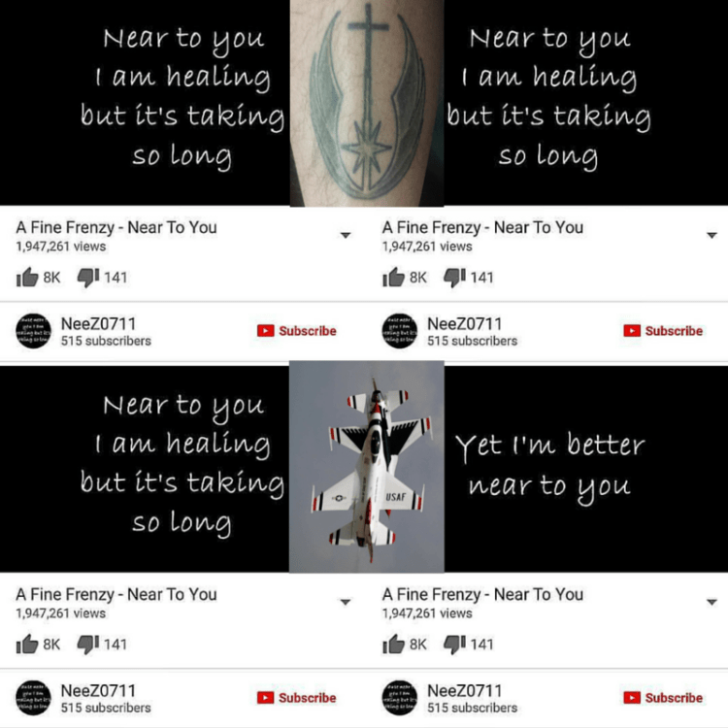Dislike the top-left video with thumbs down
Image resolution: width=728 pixels, height=728 pixels.
88,278
